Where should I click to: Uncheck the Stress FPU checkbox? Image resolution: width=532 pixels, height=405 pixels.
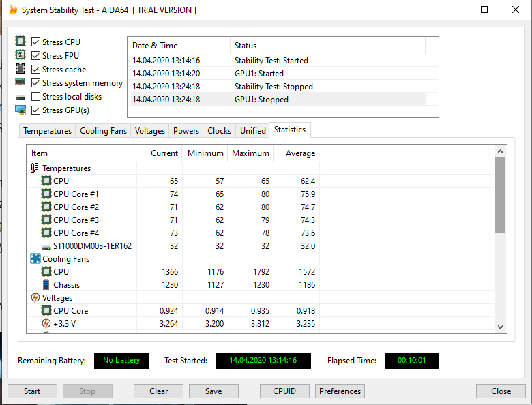tap(35, 55)
